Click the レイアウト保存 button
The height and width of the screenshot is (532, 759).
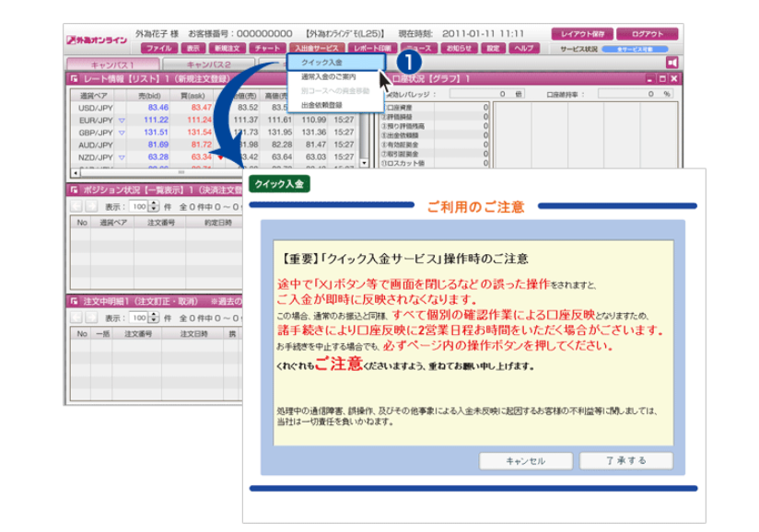[581, 34]
